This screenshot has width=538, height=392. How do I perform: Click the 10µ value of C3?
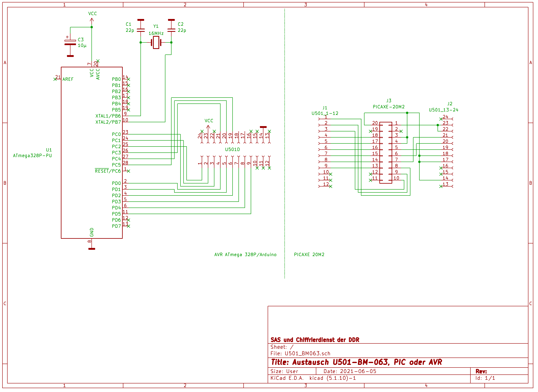point(82,46)
